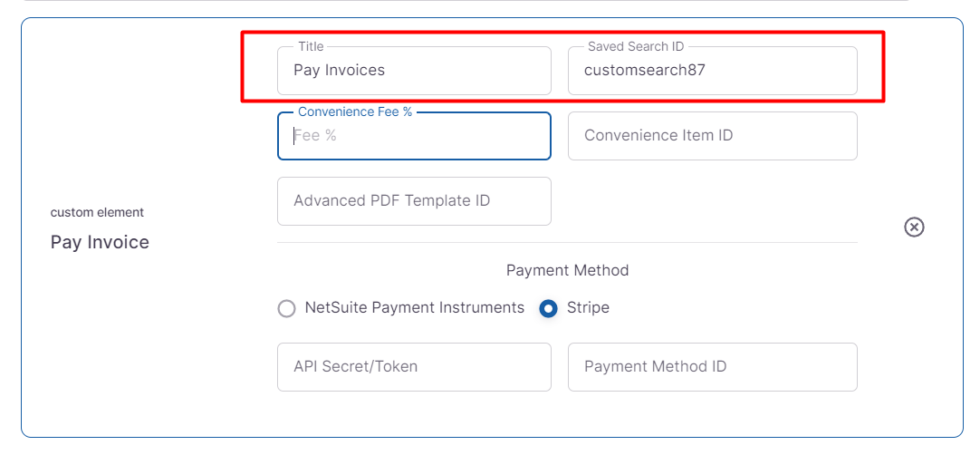Click the Payment Method ID input
980x455 pixels.
(712, 367)
